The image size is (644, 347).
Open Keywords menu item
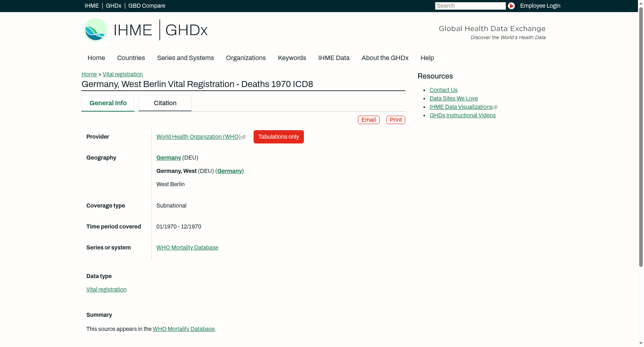(x=292, y=58)
